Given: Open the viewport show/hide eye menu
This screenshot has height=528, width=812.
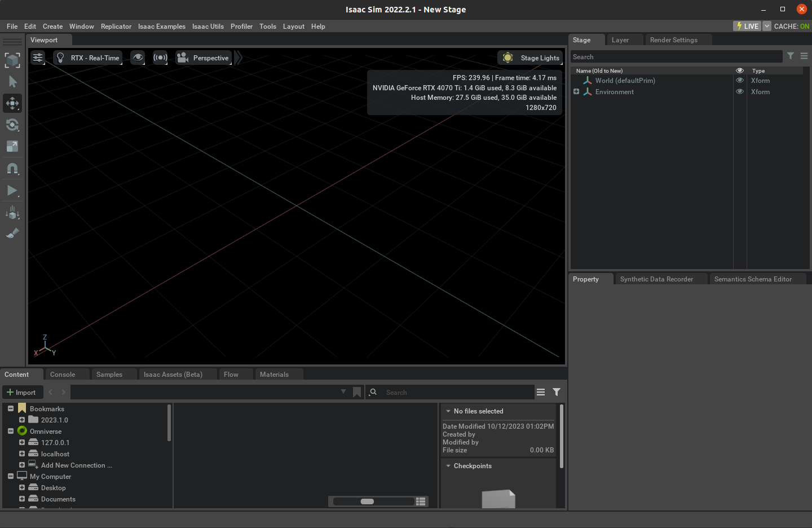Looking at the screenshot, I should click(x=138, y=58).
